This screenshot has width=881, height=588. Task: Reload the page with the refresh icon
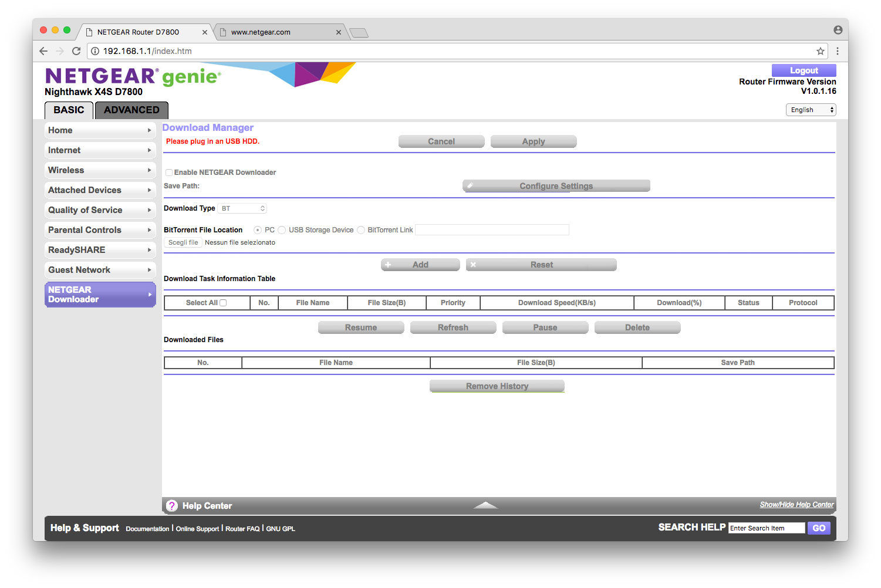tap(76, 51)
